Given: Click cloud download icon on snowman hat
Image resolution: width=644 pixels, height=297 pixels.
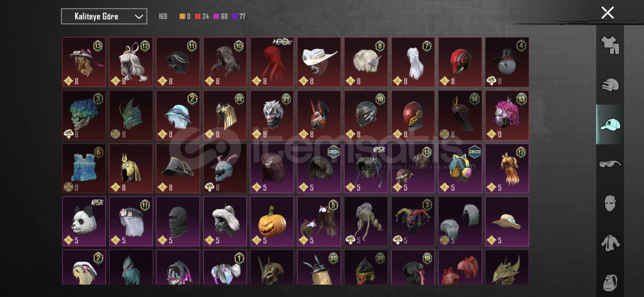Looking at the screenshot, I should coord(492,81).
